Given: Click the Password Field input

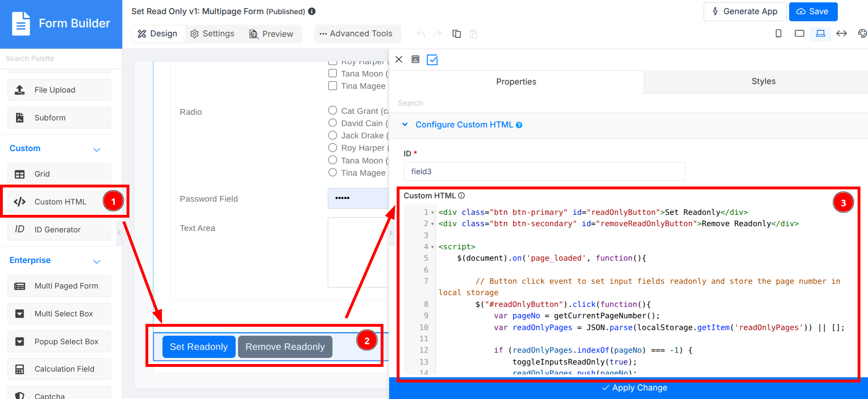Looking at the screenshot, I should (358, 198).
